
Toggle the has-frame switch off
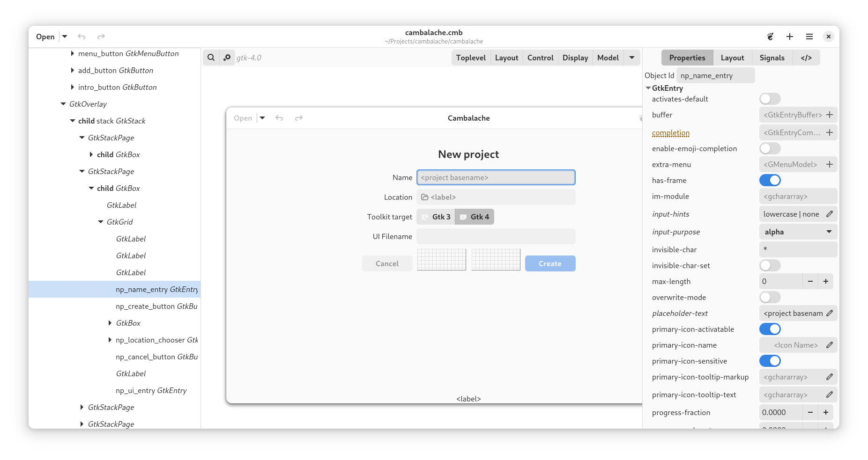coord(770,180)
